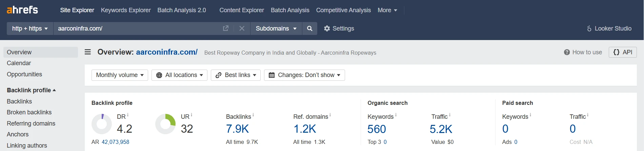Open the 7.9K Backlinks link
This screenshot has width=644, height=151.
tap(237, 129)
